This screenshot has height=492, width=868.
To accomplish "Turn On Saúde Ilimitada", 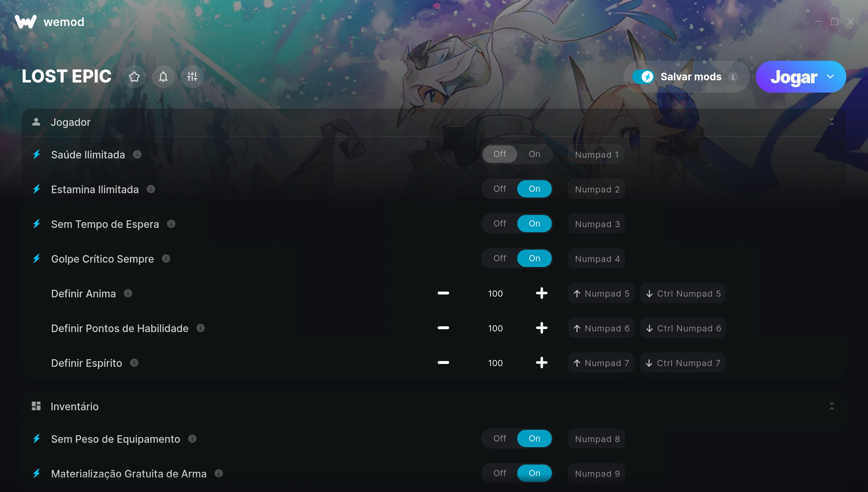I will click(534, 154).
